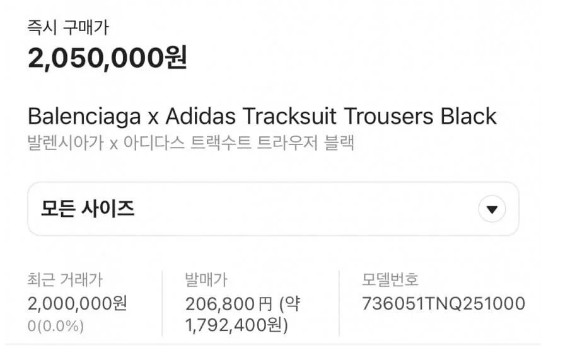Click the word Black in the title
Image resolution: width=562 pixels, height=360 pixels.
point(468,116)
